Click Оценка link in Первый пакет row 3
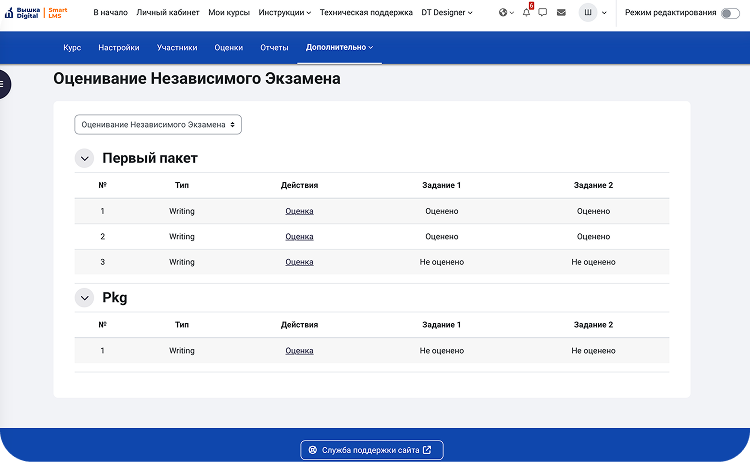 tap(299, 262)
